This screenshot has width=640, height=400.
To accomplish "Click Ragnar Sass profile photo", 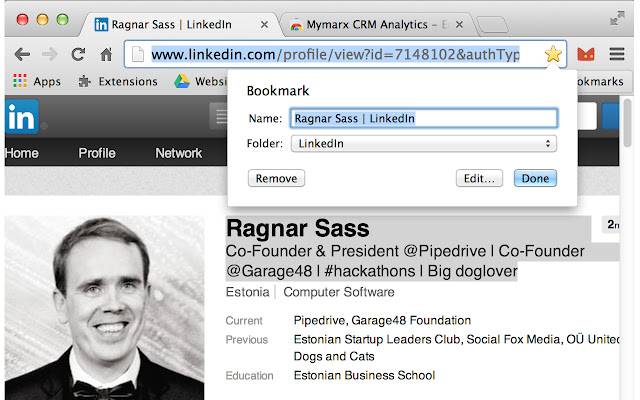I will 104,308.
